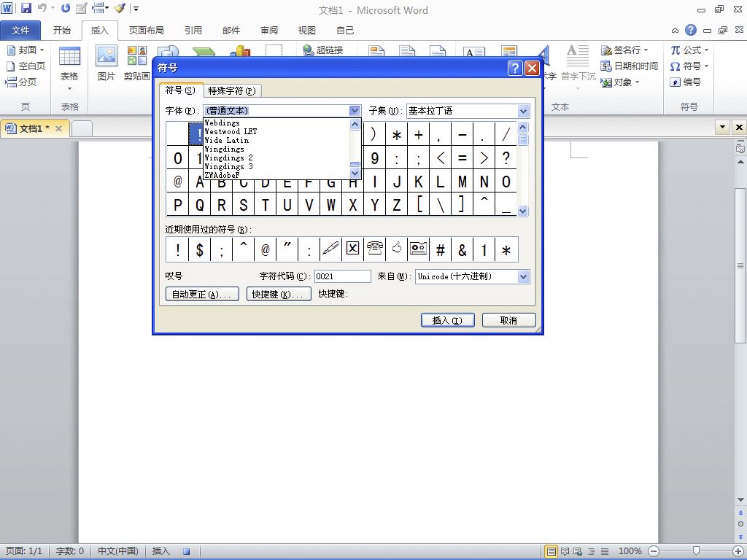747x560 pixels.
Task: Select the tape cassette symbol in recent symbols
Action: pyautogui.click(x=418, y=249)
